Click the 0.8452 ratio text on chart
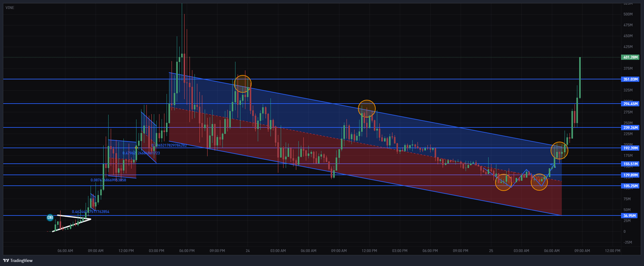 (170, 145)
